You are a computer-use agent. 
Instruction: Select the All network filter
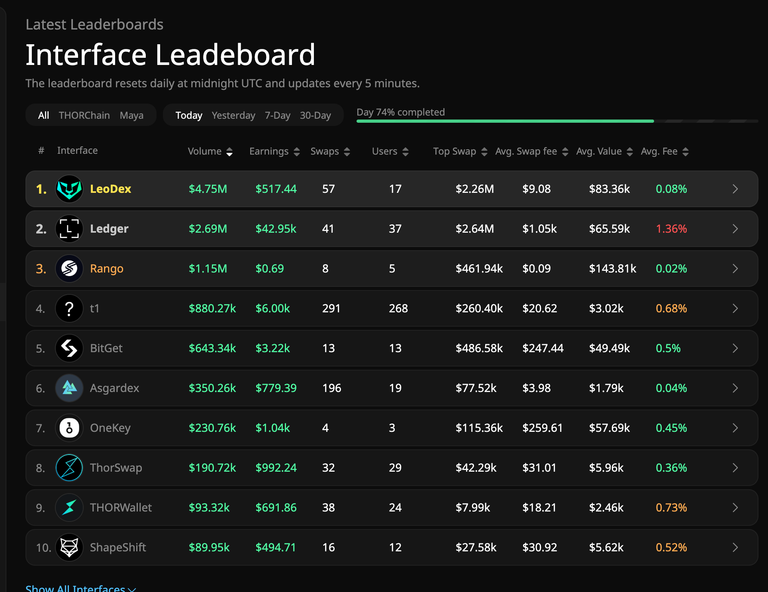pyautogui.click(x=44, y=116)
